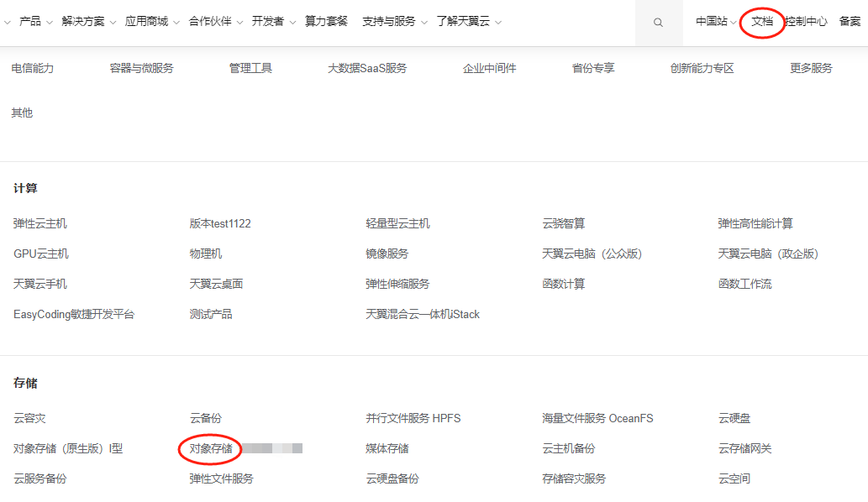The image size is (868, 502).
Task: Select the 电信能力 category tab
Action: click(33, 68)
